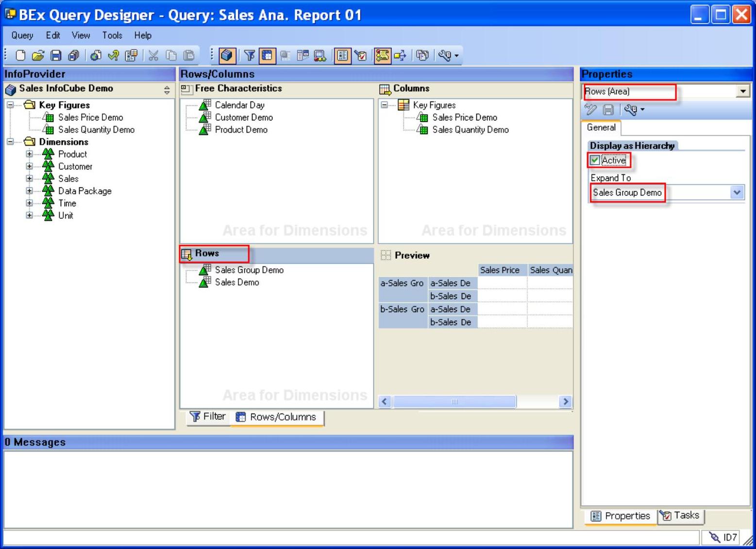Viewport: 756px width, 549px height.
Task: Click the preview horizontal scrollbar thumb
Action: pyautogui.click(x=454, y=401)
